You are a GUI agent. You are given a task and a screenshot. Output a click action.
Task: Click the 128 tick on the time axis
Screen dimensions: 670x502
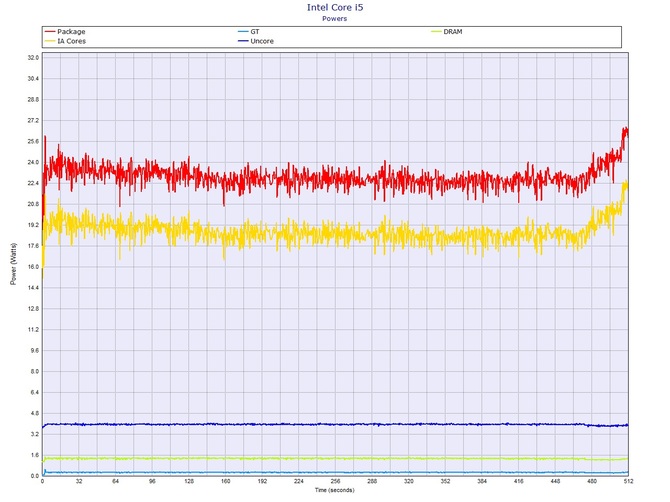tap(189, 481)
